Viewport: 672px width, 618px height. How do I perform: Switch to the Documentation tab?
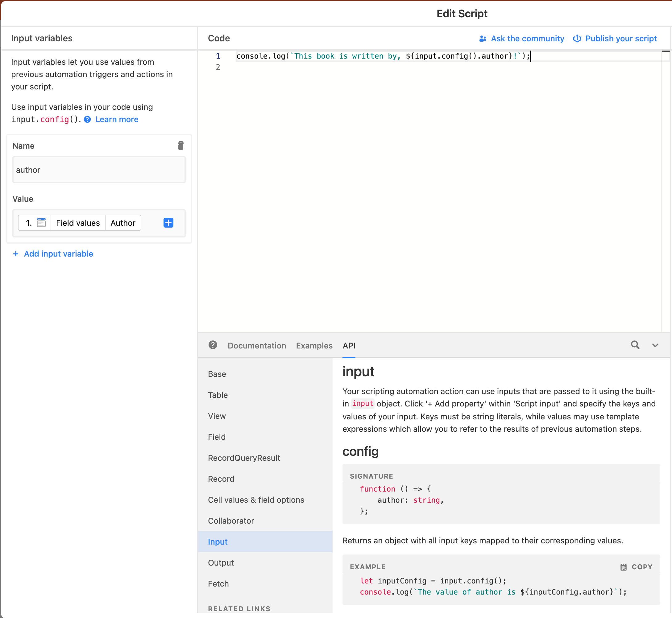(256, 345)
